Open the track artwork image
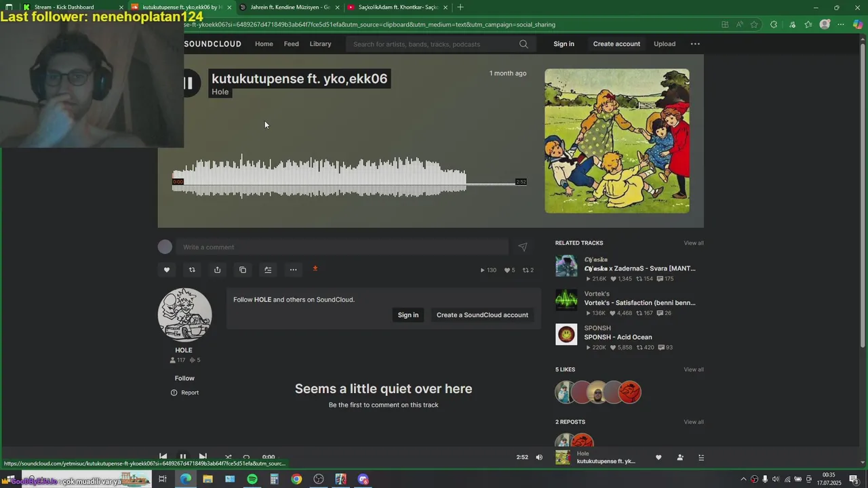Image resolution: width=868 pixels, height=488 pixels. (617, 141)
